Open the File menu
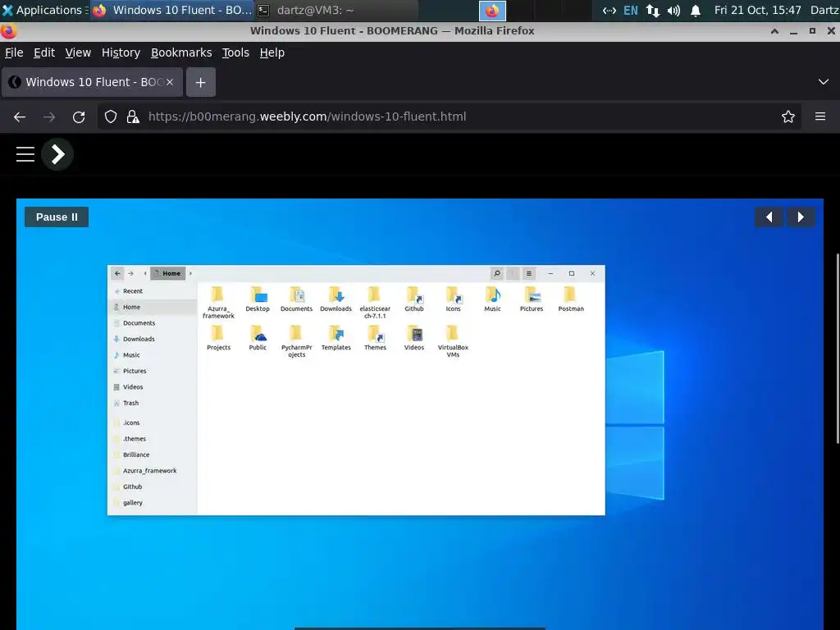840x630 pixels. (x=14, y=52)
